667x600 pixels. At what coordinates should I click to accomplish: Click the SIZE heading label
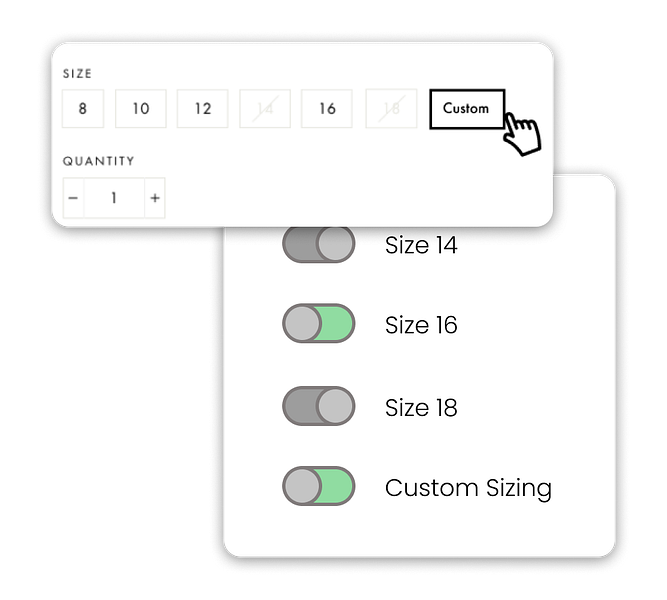[x=77, y=74]
